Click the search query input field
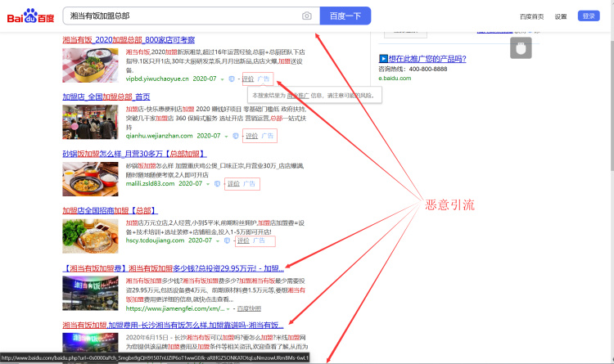 pos(182,16)
